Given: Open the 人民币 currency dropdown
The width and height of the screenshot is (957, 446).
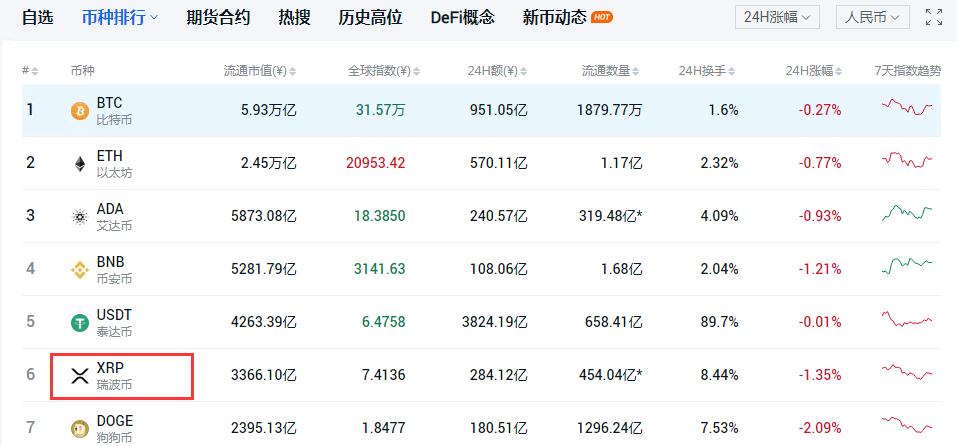Looking at the screenshot, I should [x=871, y=17].
